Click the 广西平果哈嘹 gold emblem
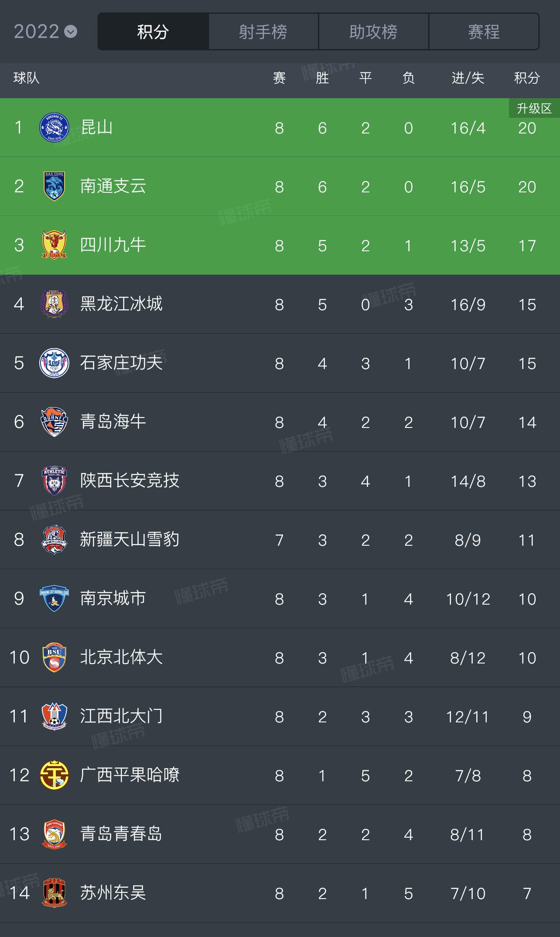This screenshot has height=937, width=560. (54, 775)
